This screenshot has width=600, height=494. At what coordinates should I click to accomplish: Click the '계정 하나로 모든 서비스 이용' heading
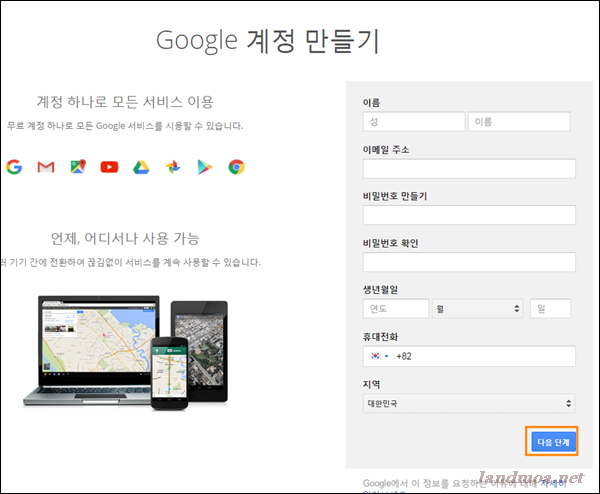[125, 102]
